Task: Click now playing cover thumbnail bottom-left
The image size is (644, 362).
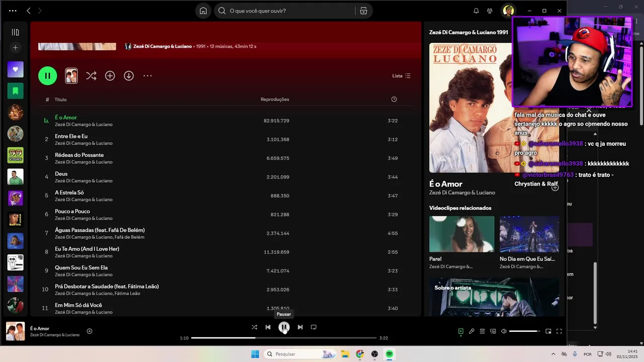Action: [x=15, y=331]
